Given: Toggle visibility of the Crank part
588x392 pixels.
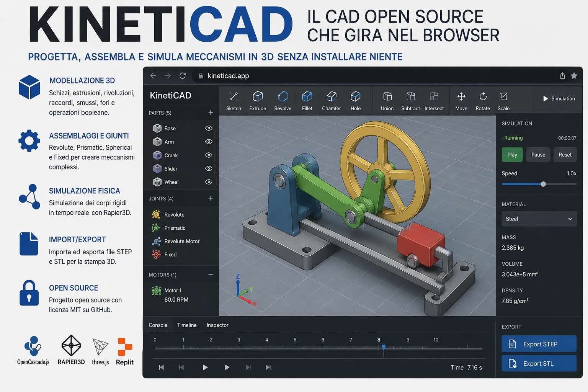Looking at the screenshot, I should pos(209,155).
